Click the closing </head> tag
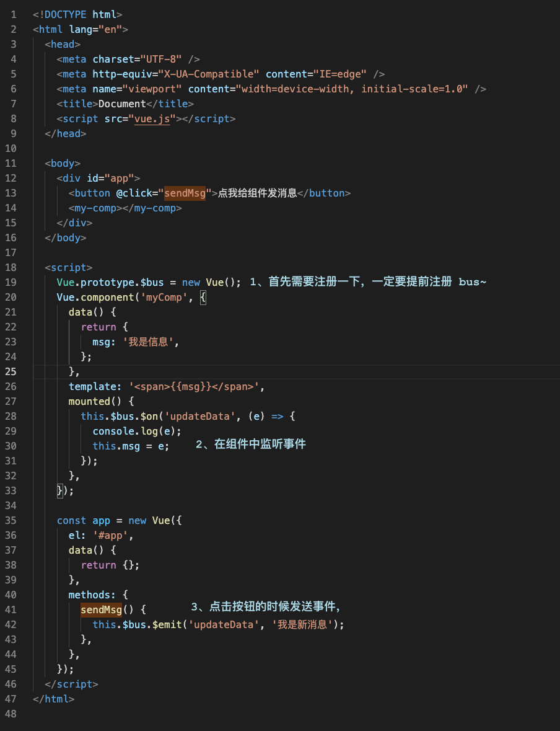The image size is (560, 731). (65, 134)
